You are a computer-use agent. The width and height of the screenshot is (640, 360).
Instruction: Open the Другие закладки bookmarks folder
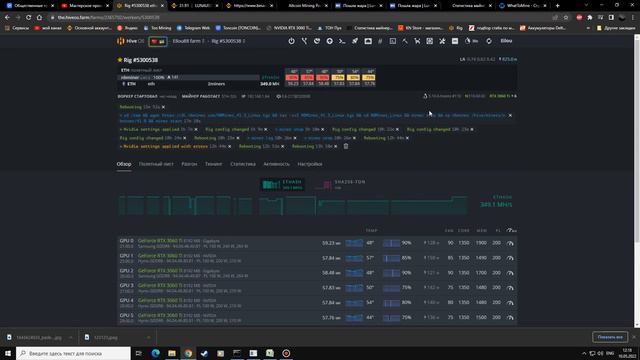[x=616, y=28]
